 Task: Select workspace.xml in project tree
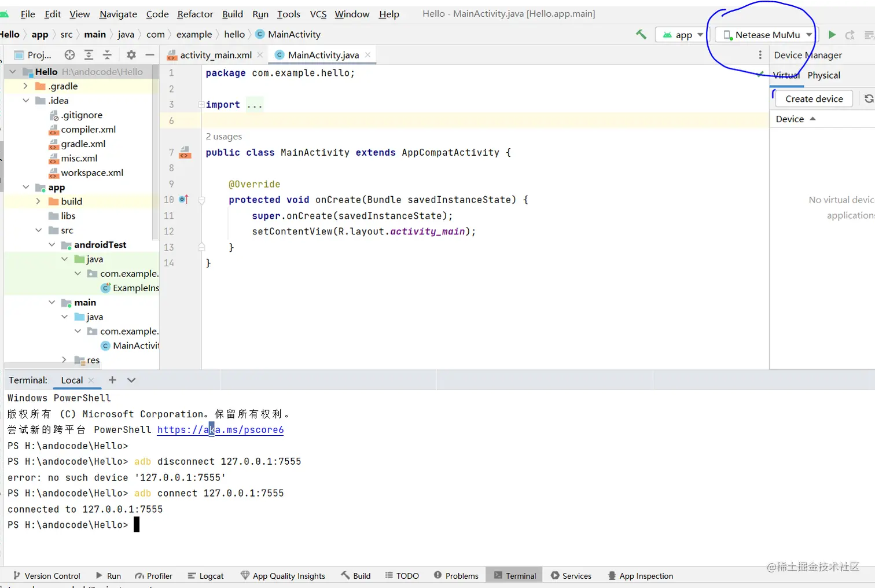tap(86, 172)
